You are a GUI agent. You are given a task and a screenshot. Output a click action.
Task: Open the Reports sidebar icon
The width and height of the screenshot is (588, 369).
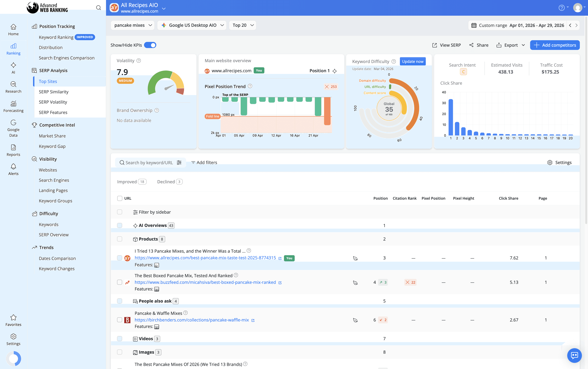click(13, 150)
